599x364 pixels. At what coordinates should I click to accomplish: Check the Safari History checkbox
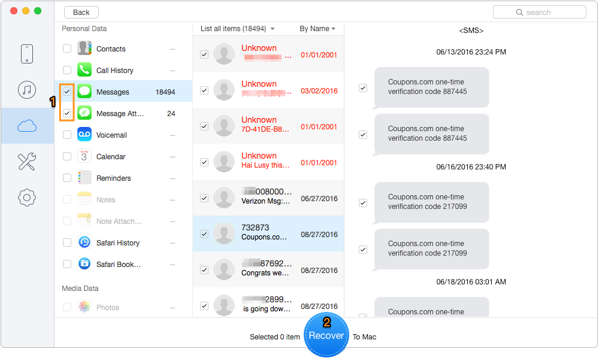click(x=67, y=242)
